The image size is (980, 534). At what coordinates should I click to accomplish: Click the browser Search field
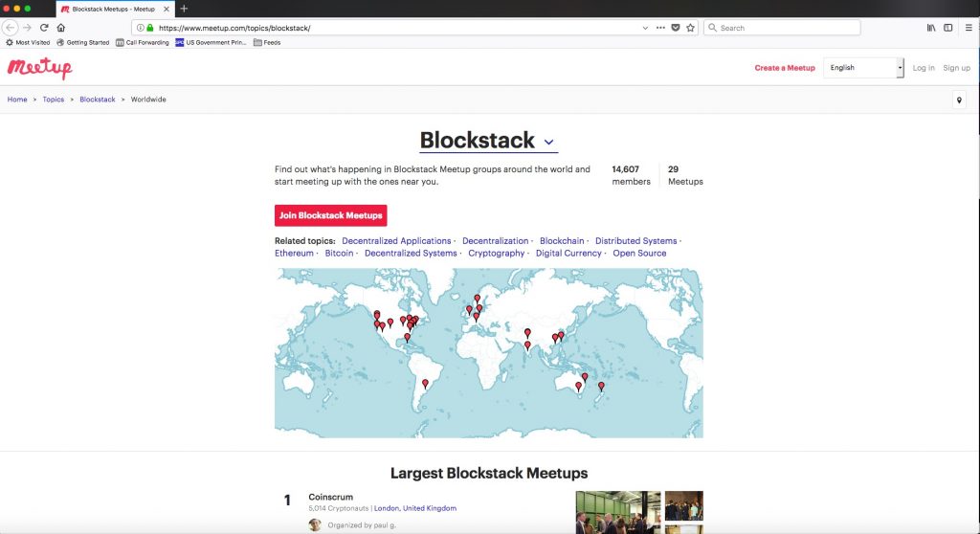coord(782,28)
